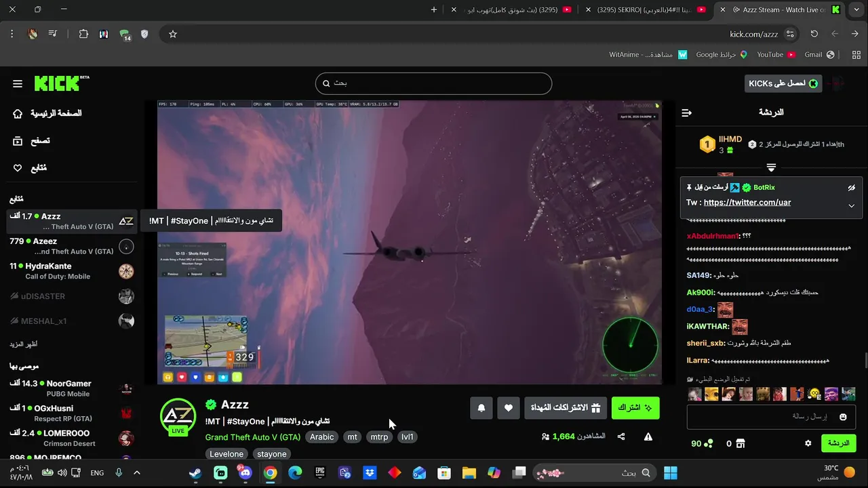
Task: Open OGxHusni recommended channel
Action: tap(71, 413)
